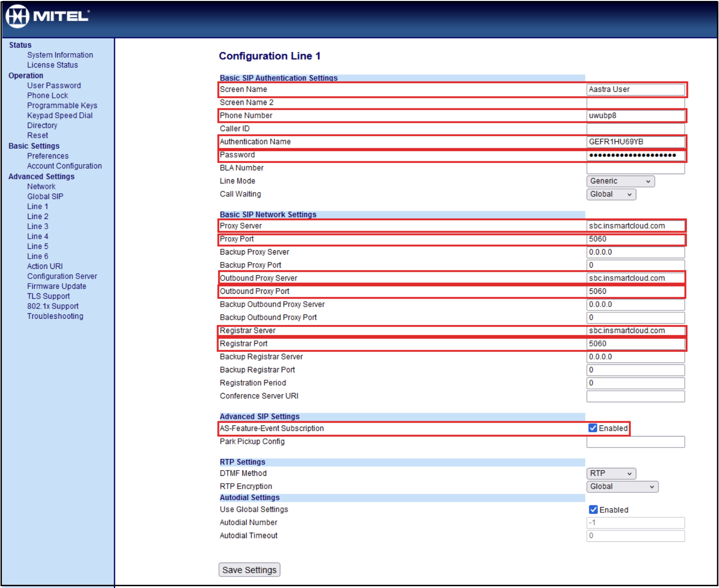Open Keypad Speed Dial page

[x=60, y=115]
